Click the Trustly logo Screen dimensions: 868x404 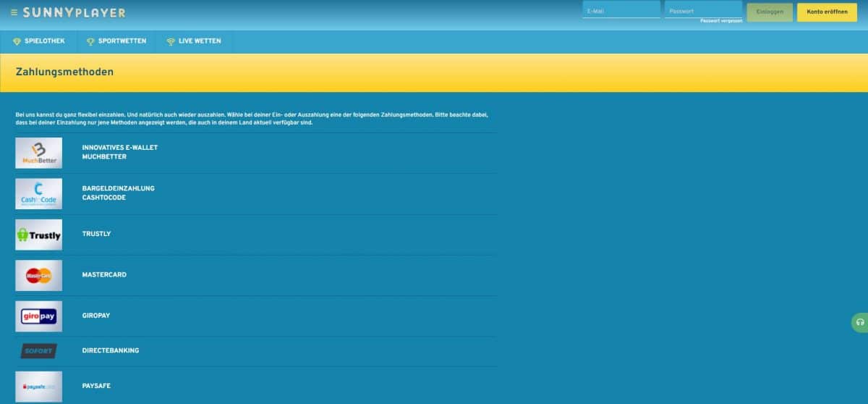[x=39, y=235]
